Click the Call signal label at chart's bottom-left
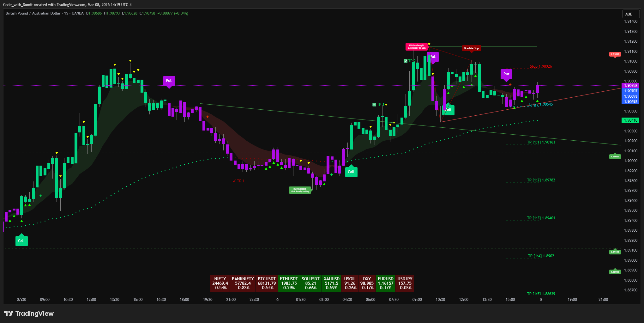The height and width of the screenshot is (323, 644). [21, 241]
